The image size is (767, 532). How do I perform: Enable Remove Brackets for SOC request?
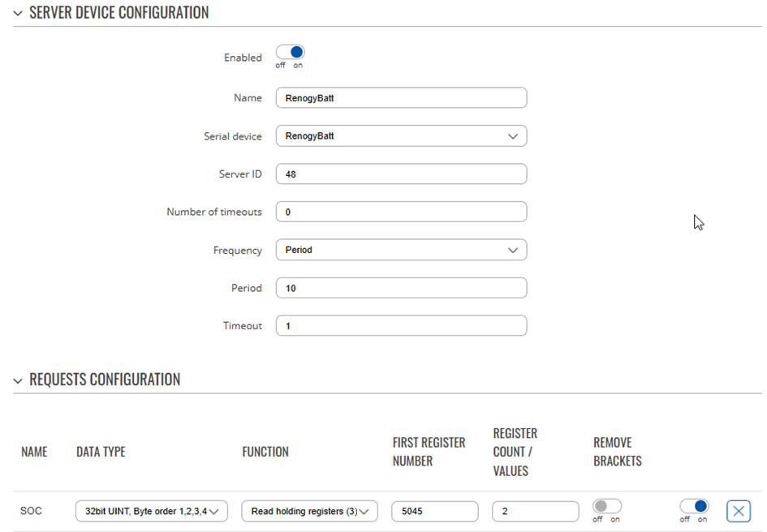pos(606,505)
